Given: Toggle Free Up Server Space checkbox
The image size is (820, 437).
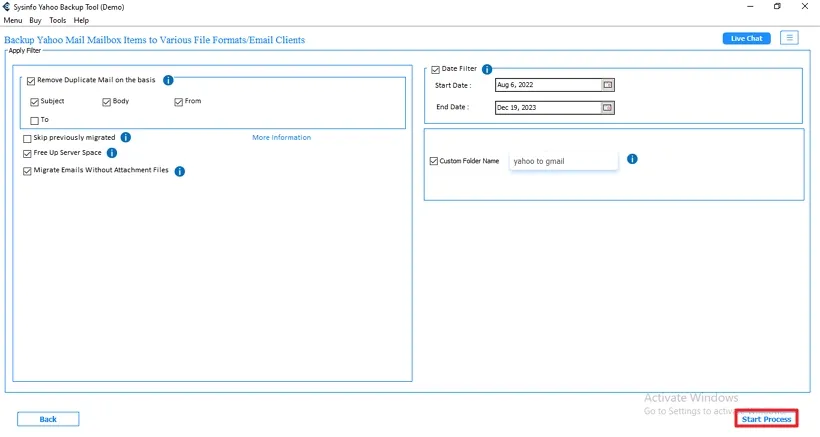Looking at the screenshot, I should [x=27, y=154].
